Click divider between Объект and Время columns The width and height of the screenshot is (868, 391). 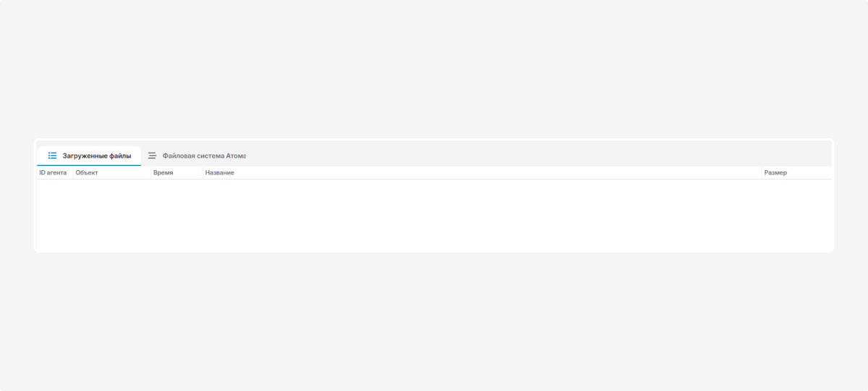[151, 173]
